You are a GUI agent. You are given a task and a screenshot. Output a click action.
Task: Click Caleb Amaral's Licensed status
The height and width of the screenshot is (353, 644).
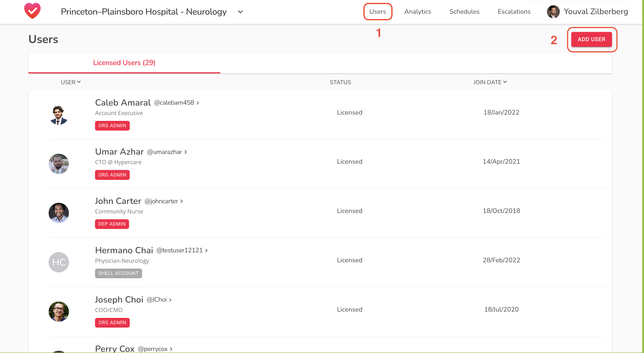349,113
